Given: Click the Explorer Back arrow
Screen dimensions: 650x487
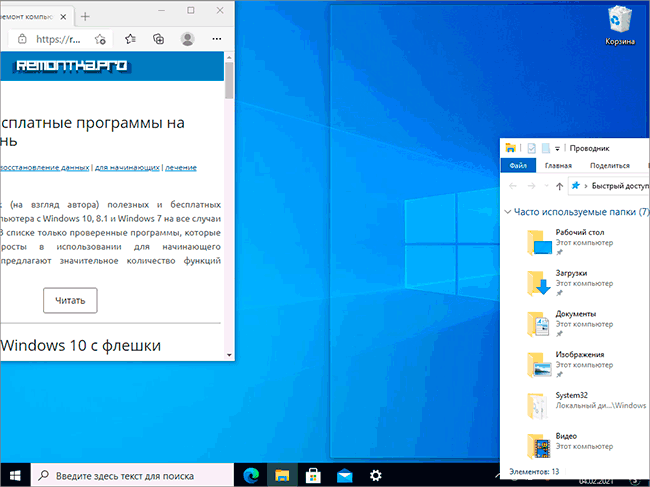Looking at the screenshot, I should pos(513,186).
